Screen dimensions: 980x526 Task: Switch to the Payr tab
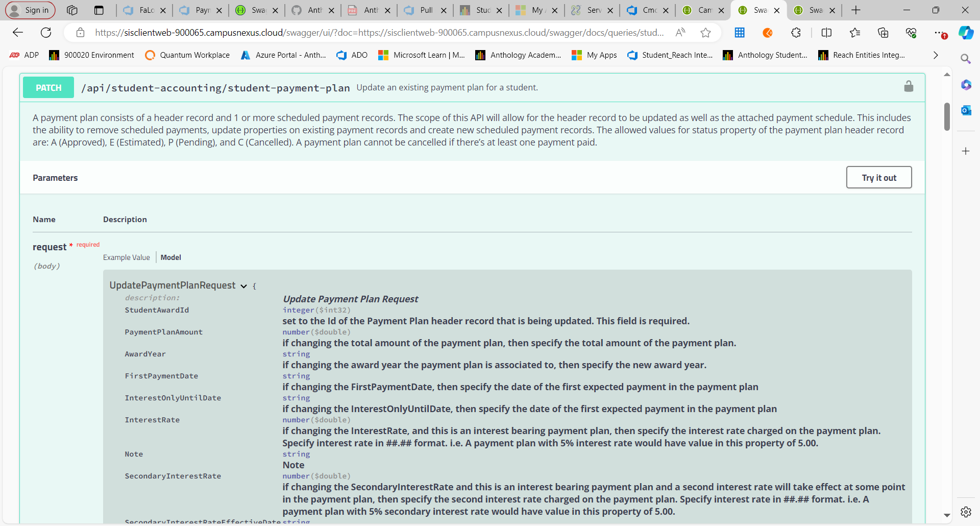pos(201,10)
